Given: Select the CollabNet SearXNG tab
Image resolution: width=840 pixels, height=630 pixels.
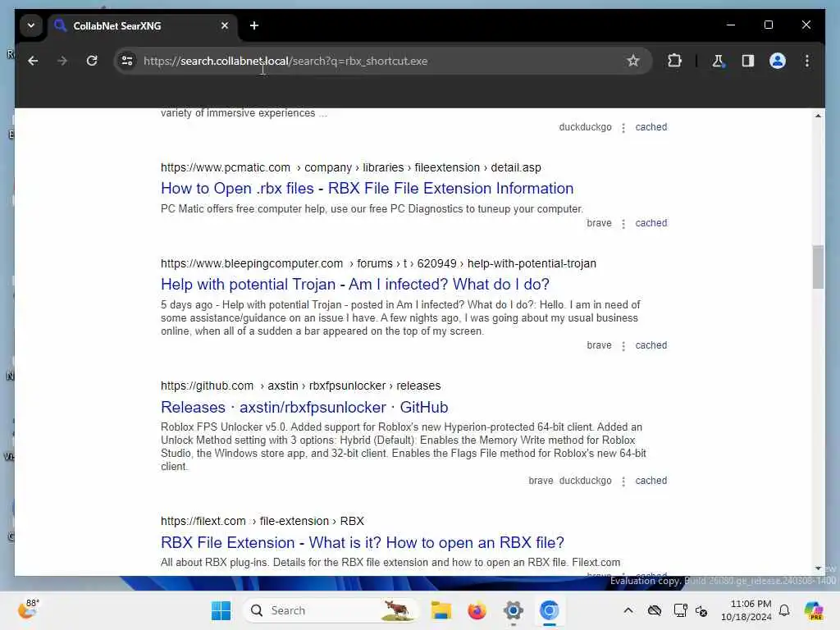Looking at the screenshot, I should coord(144,25).
